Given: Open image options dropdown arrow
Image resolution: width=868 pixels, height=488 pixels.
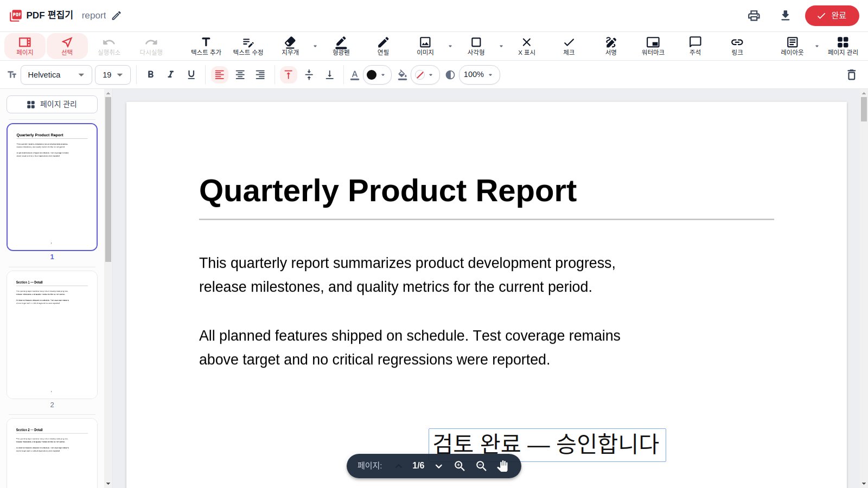Looking at the screenshot, I should (450, 46).
